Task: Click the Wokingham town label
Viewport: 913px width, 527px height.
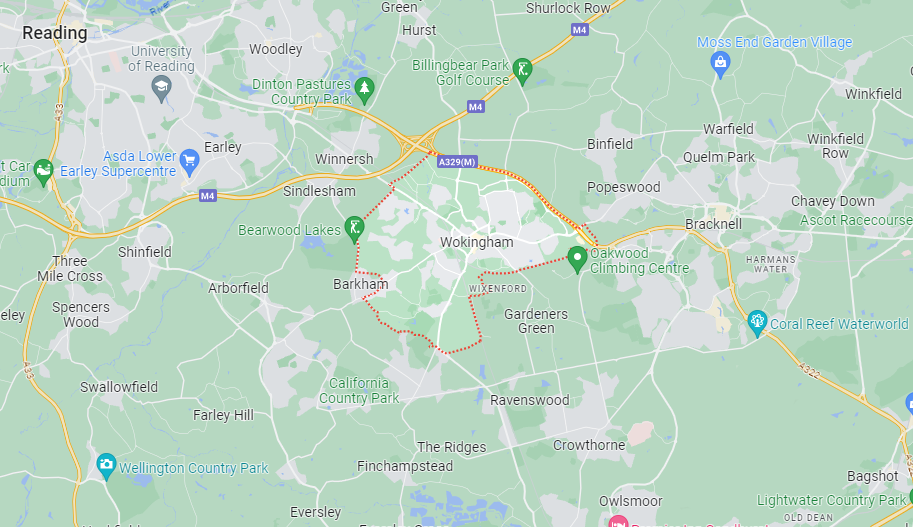Action: 476,242
